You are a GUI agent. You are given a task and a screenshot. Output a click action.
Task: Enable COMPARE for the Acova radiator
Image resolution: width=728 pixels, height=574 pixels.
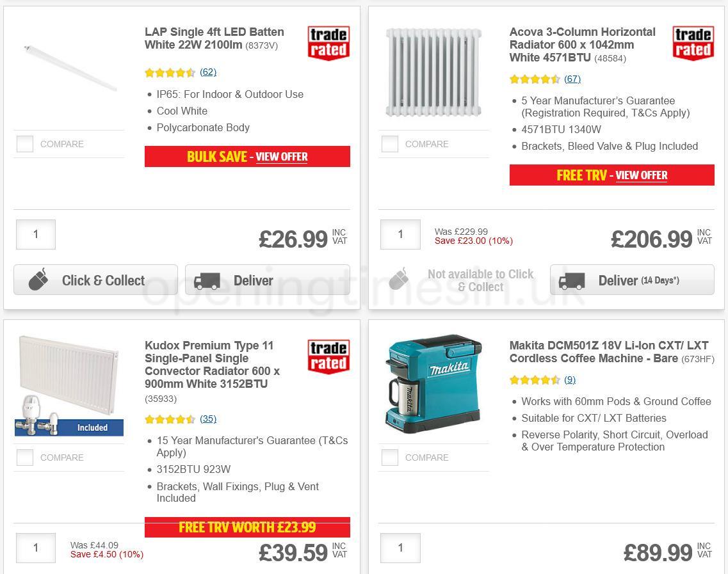pos(389,144)
